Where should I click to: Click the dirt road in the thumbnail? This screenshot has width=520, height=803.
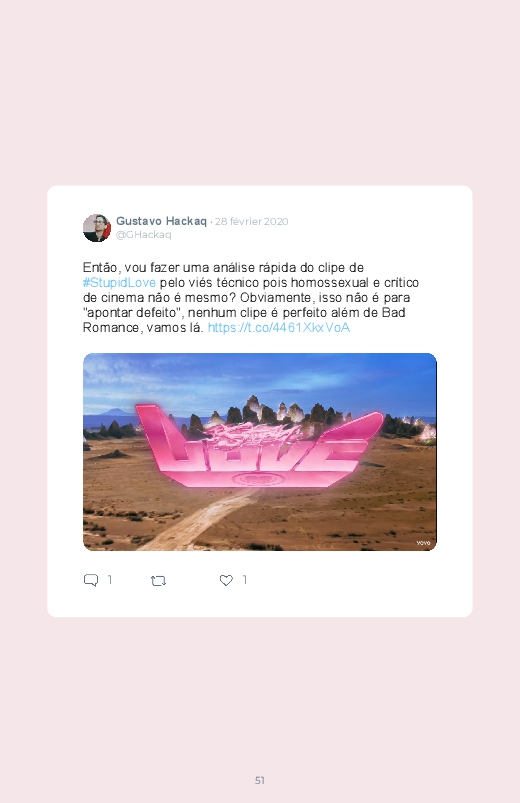point(205,517)
